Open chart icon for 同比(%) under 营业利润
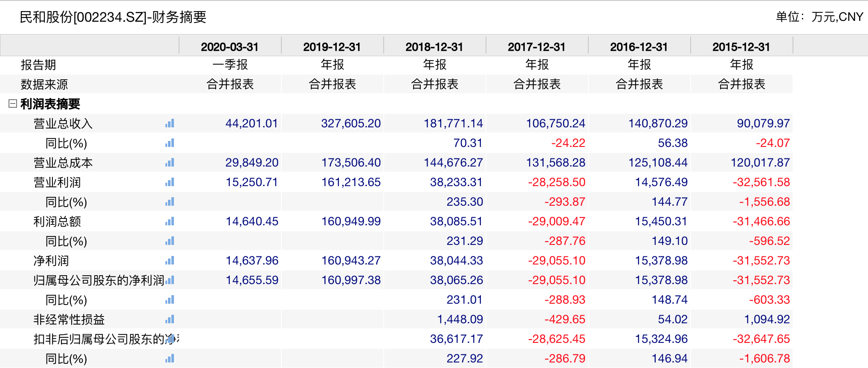The width and height of the screenshot is (868, 368). [170, 202]
